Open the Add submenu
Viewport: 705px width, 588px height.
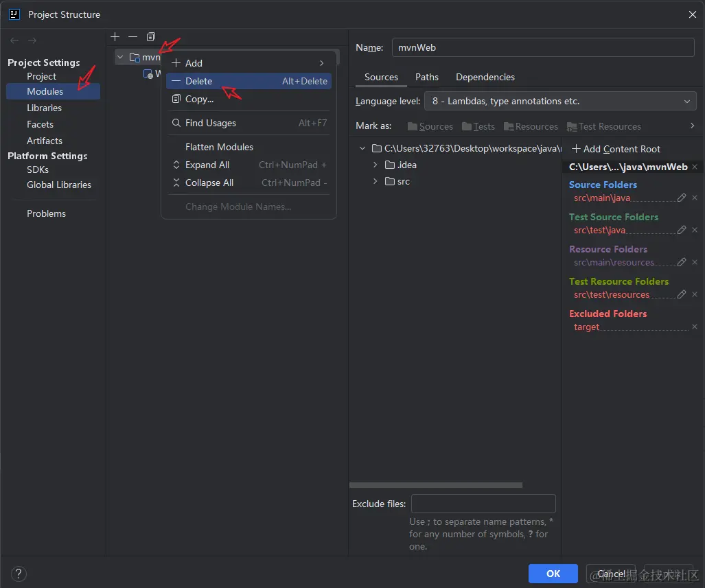pos(249,63)
